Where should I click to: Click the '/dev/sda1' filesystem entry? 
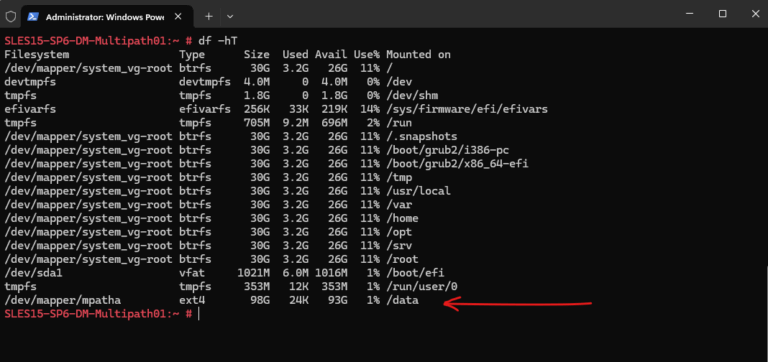[x=33, y=273]
